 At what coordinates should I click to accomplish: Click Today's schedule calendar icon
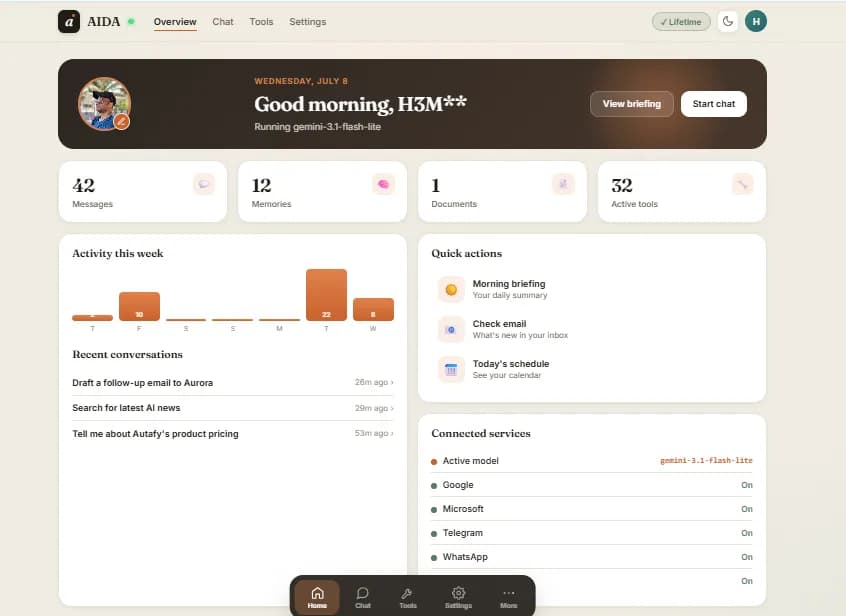tap(451, 369)
